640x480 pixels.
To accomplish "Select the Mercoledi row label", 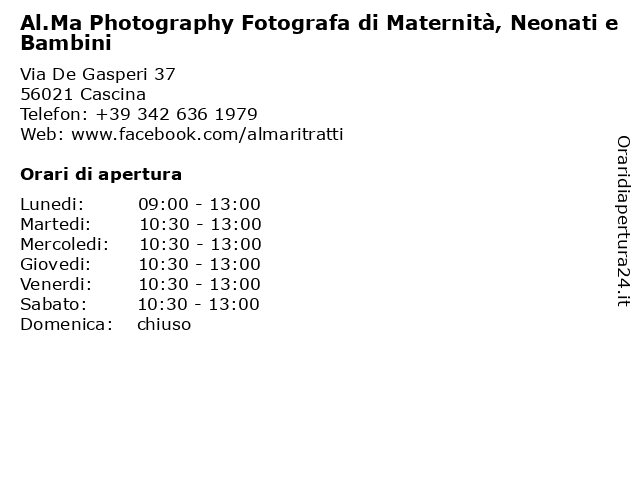I will pos(64,244).
